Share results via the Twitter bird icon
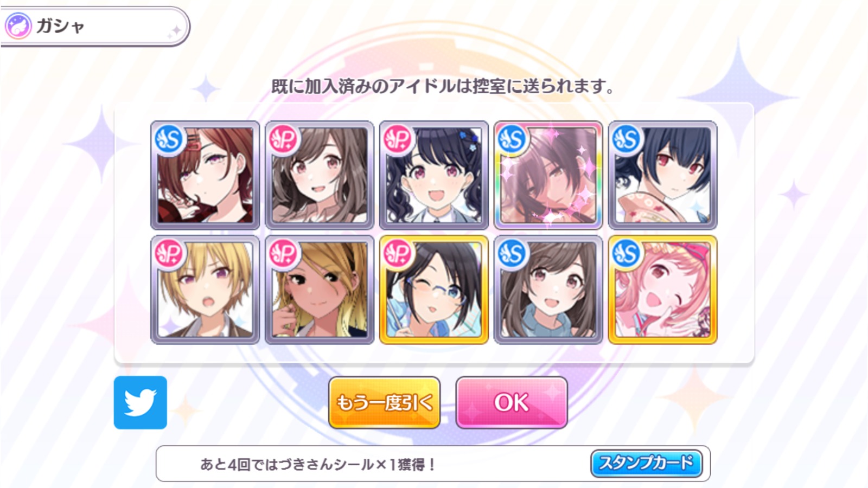This screenshot has height=488, width=868. (x=141, y=402)
